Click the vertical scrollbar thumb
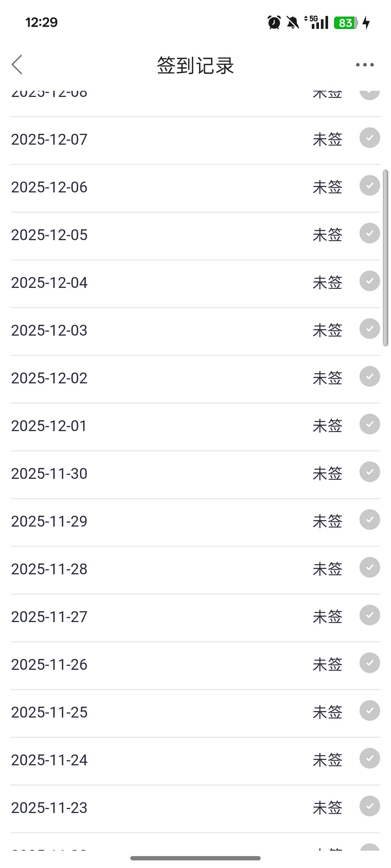The image size is (391, 868). click(386, 258)
